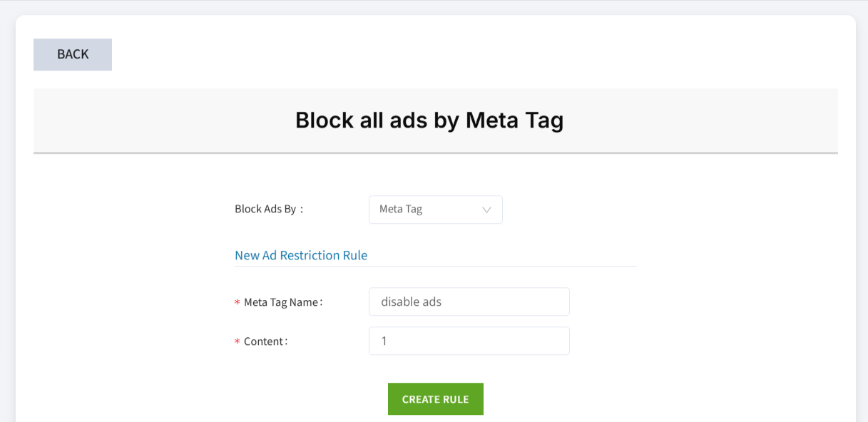Click the "Content" label text

click(x=265, y=341)
